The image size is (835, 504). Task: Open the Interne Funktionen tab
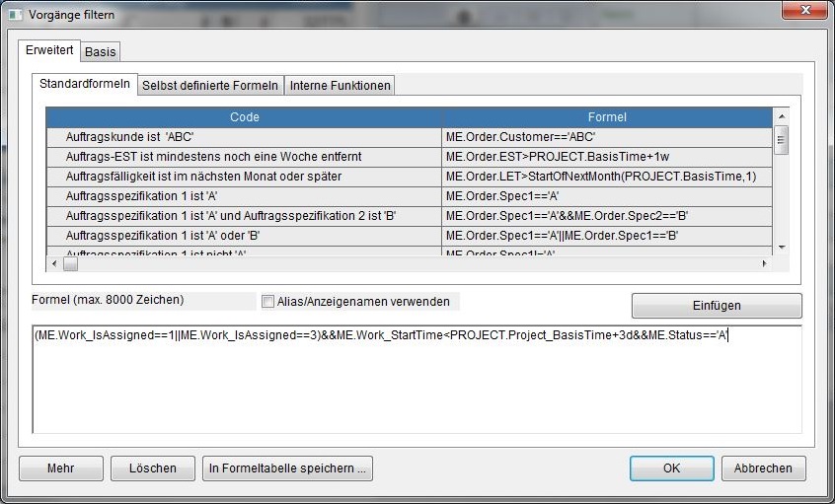coord(340,85)
